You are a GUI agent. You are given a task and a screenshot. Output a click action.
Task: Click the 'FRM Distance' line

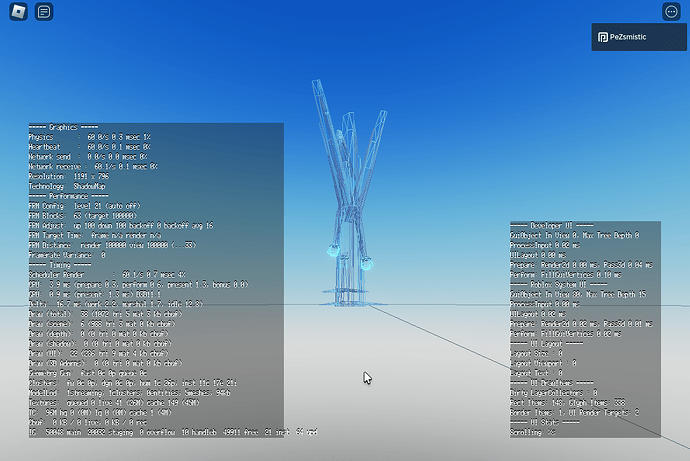click(x=112, y=245)
